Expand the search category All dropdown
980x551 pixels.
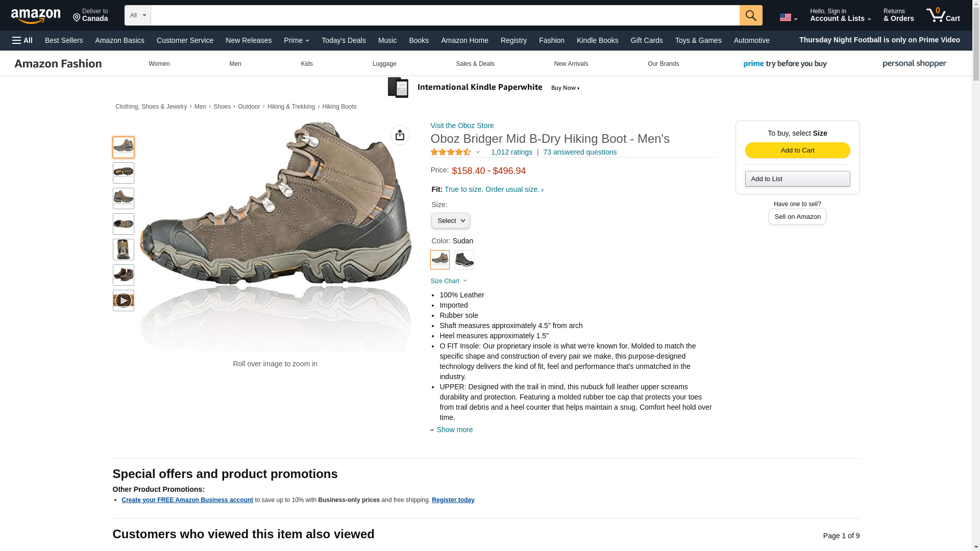(137, 15)
